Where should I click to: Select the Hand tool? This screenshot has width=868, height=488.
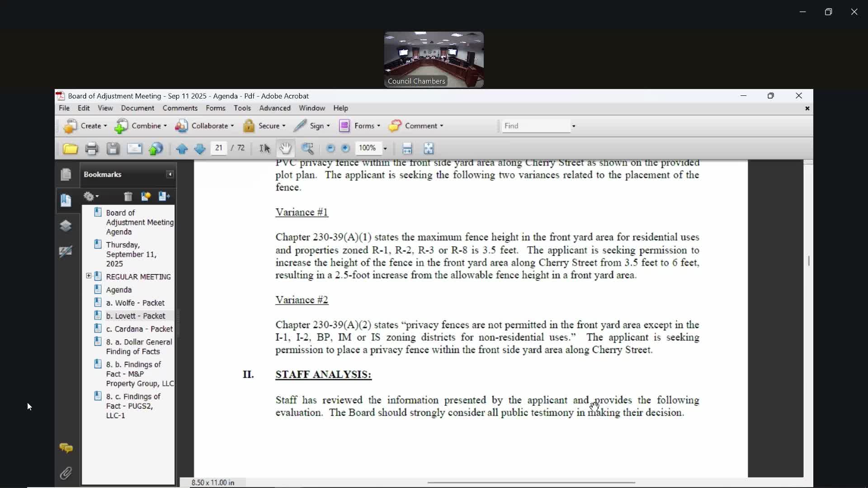tap(285, 148)
